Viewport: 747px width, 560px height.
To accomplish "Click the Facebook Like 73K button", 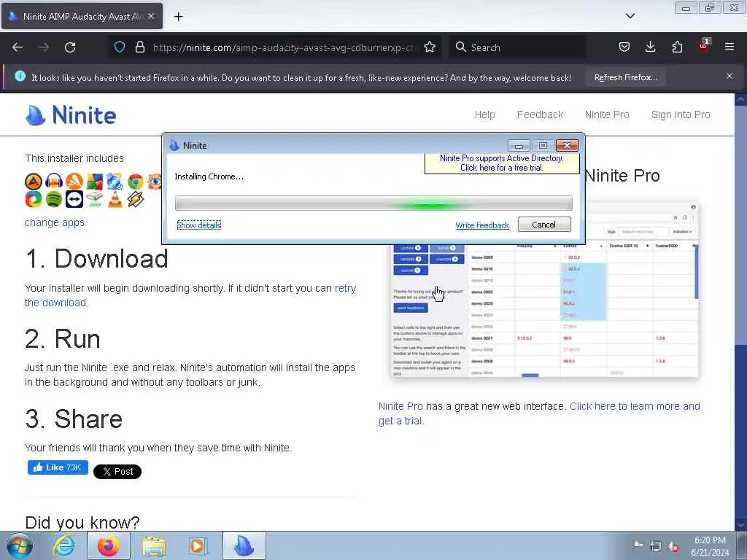I will 58,467.
